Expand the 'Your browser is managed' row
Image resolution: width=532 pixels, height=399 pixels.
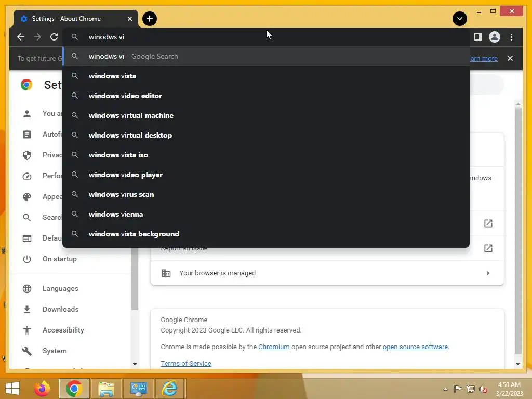tap(327, 273)
